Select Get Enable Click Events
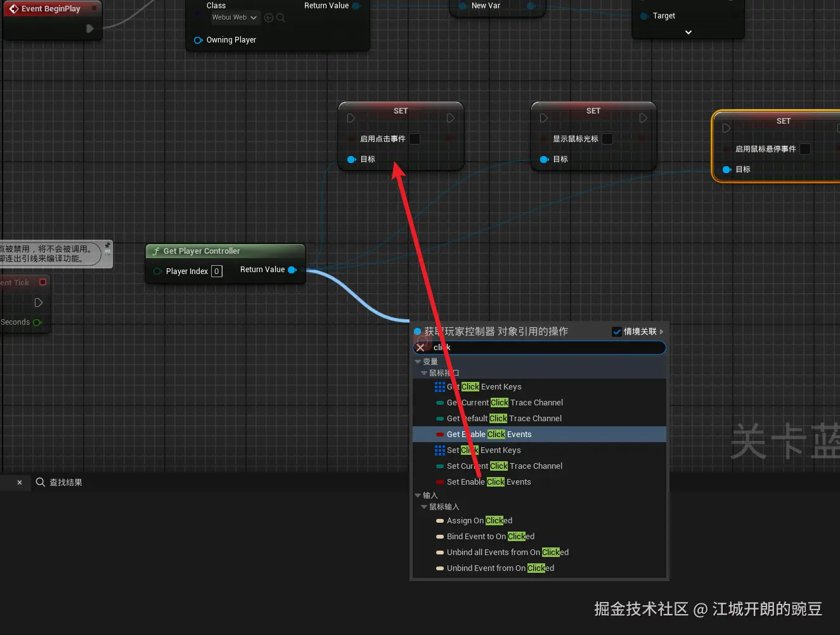Viewport: 840px width, 635px height. pos(540,435)
